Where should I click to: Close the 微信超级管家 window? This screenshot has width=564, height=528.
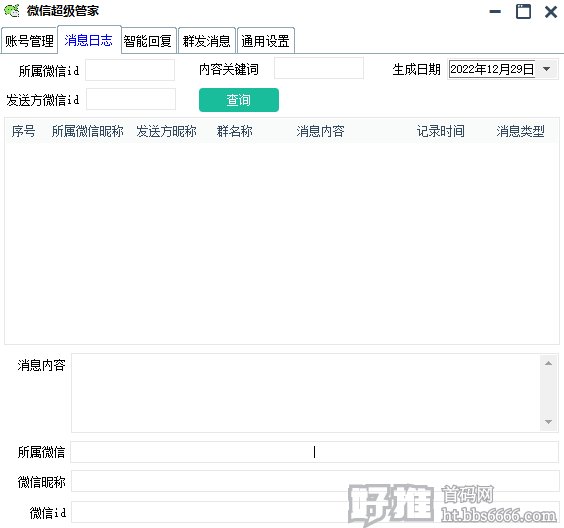[x=551, y=12]
